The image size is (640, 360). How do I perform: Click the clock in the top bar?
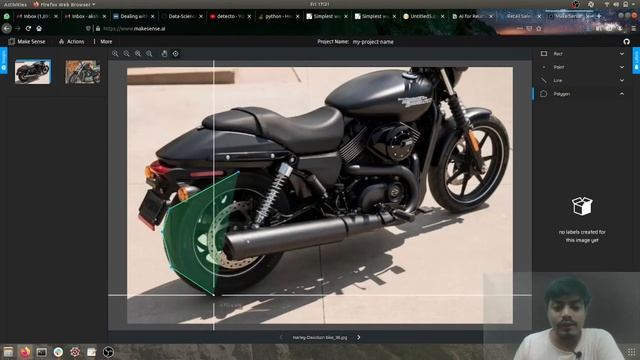320,4
